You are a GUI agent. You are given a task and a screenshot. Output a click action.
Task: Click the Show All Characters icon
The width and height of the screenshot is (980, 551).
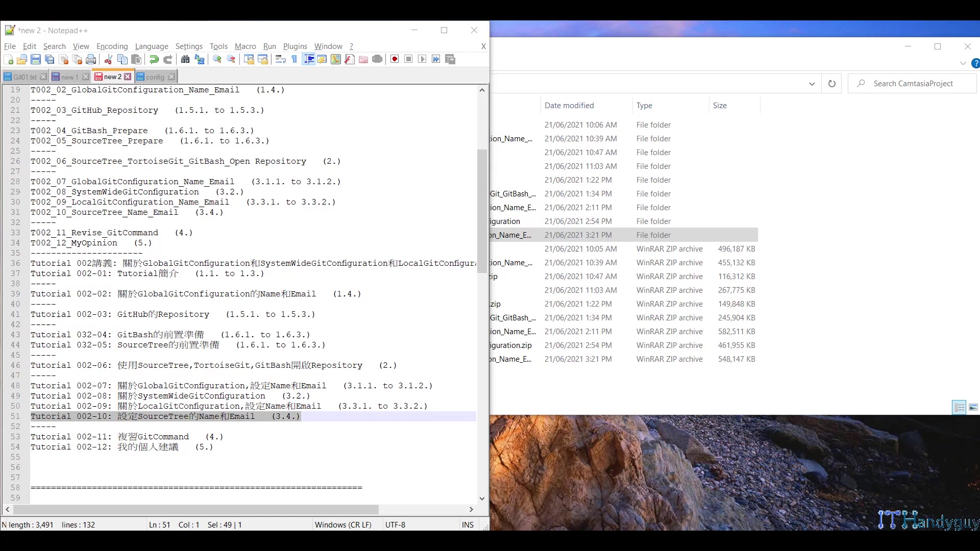(x=294, y=59)
